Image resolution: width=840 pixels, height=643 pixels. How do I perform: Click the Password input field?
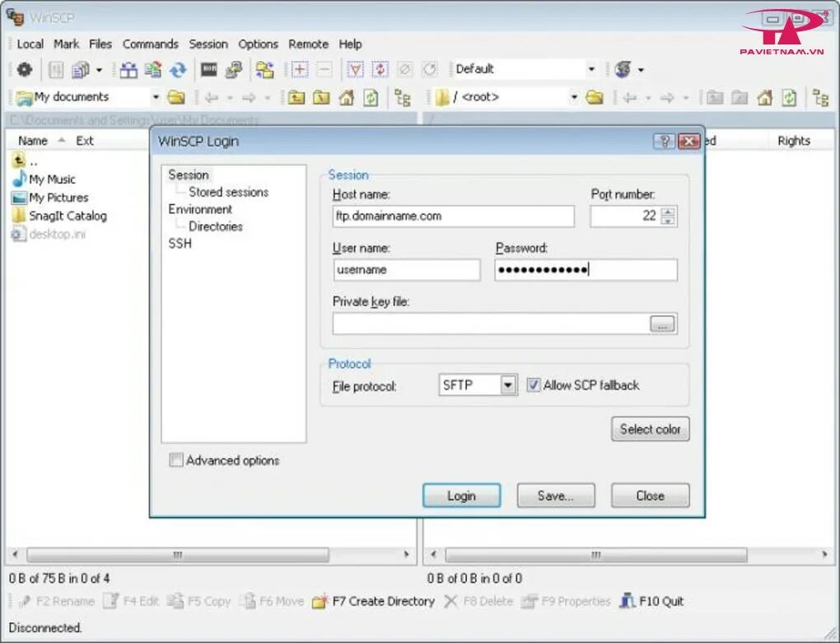586,270
